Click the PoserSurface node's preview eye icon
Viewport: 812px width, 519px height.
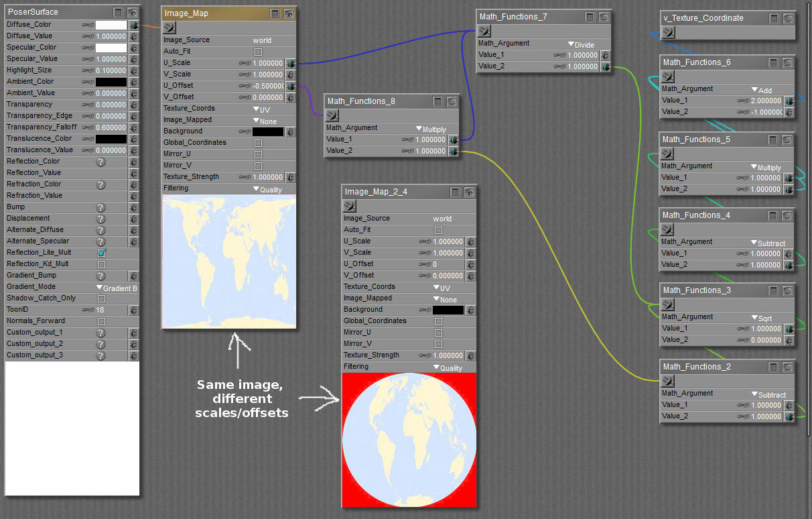click(132, 12)
